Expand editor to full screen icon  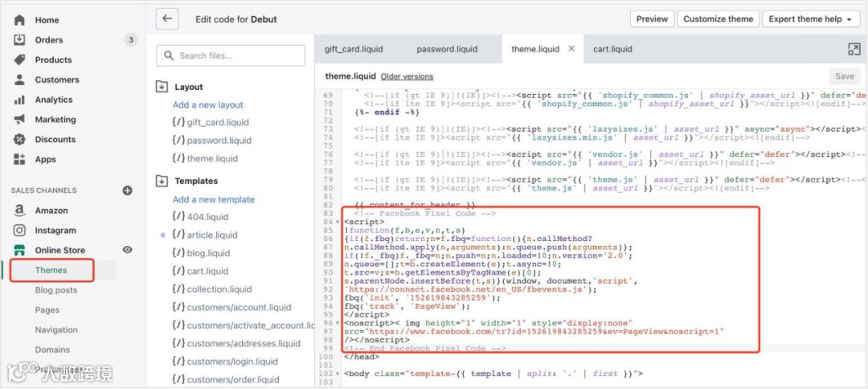[x=854, y=49]
